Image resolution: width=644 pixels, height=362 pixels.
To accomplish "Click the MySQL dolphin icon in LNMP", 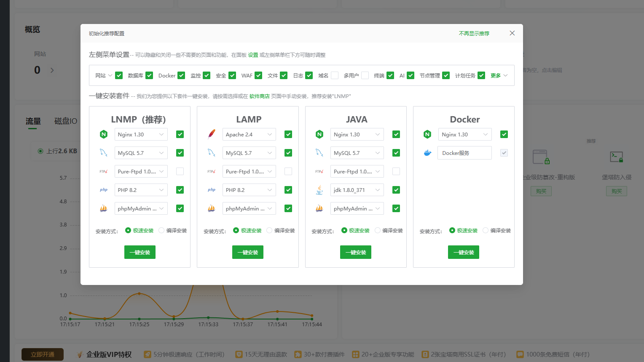I will click(x=104, y=153).
